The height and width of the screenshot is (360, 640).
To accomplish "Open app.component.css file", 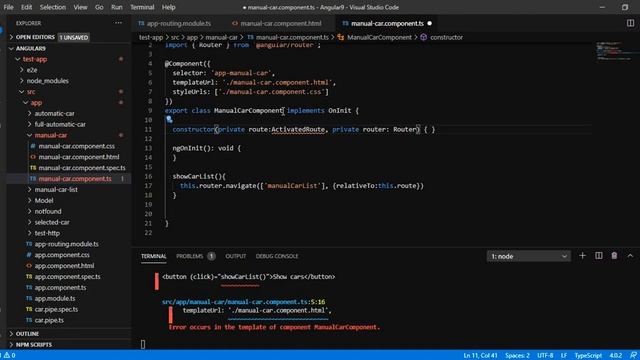I will click(x=62, y=255).
